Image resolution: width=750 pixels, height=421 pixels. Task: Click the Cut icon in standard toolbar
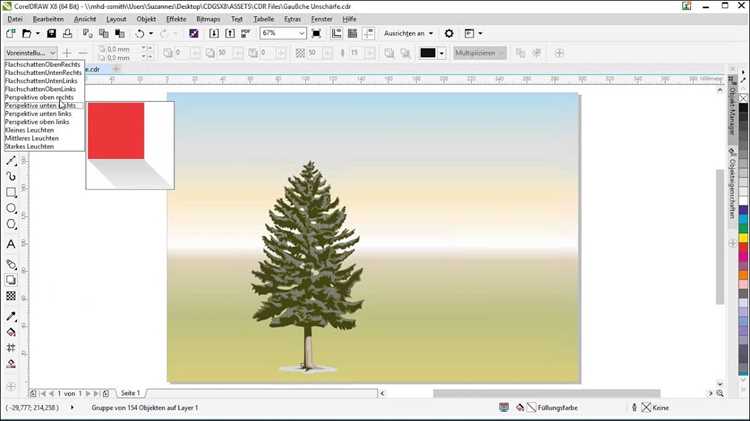pos(88,33)
